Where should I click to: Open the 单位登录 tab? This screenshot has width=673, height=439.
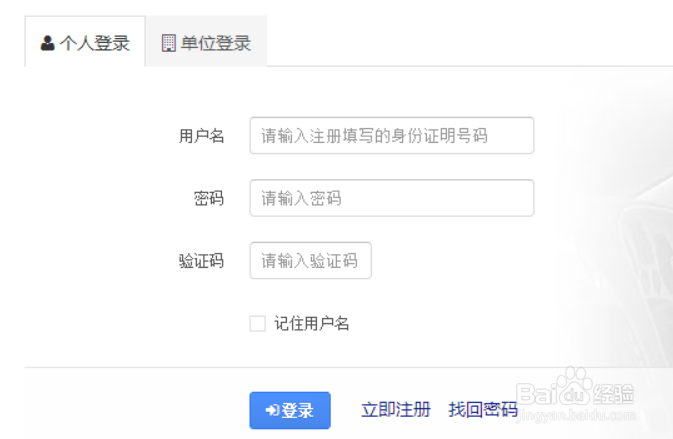coord(206,43)
